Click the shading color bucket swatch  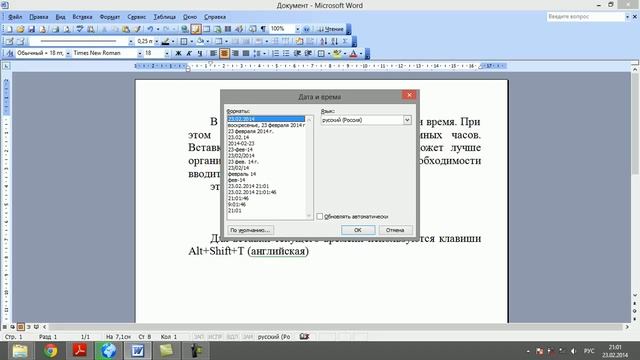point(200,41)
